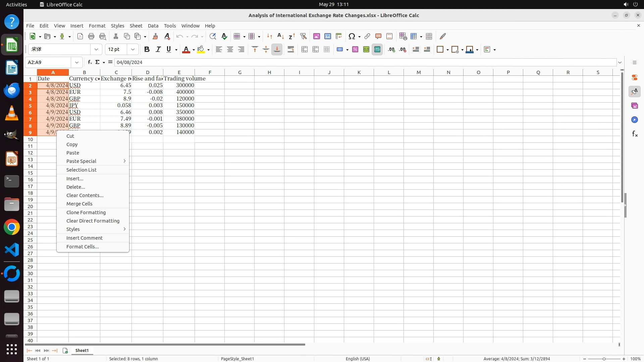
Task: Open the Navigator sidebar panel
Action: (634, 120)
